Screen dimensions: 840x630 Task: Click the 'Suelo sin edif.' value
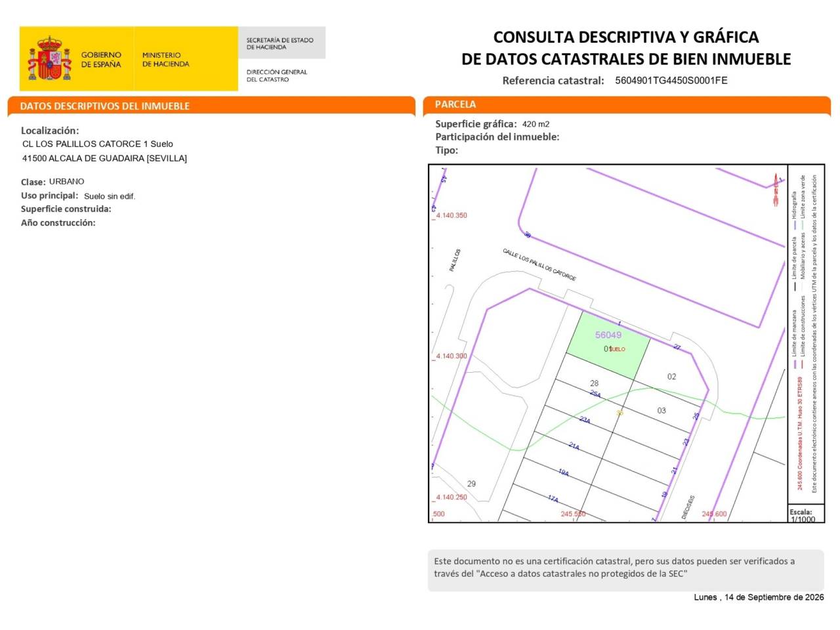coord(110,196)
